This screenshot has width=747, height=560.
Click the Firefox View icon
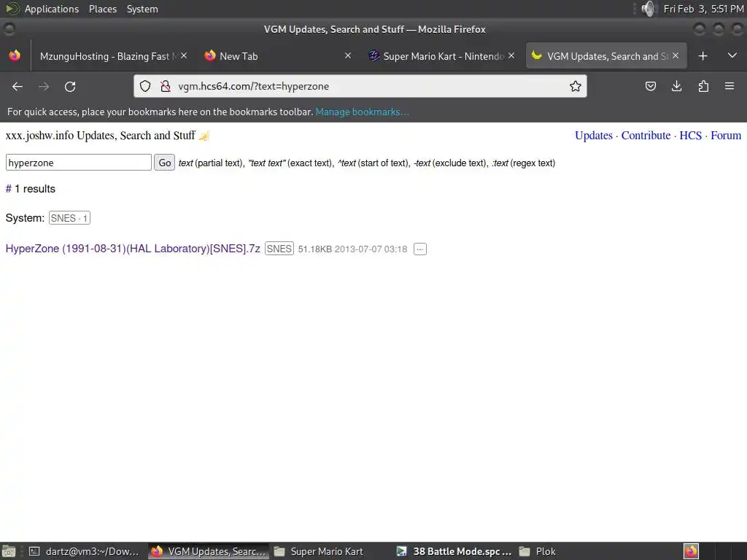15,55
